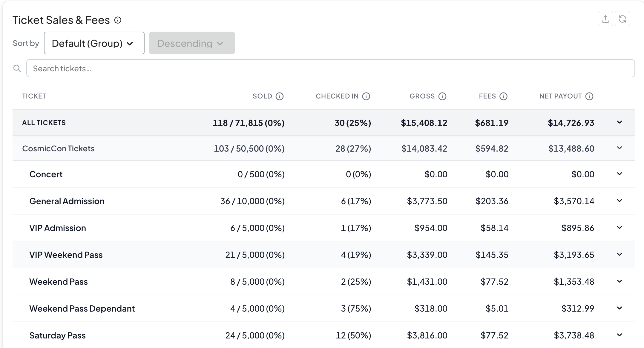Click the Net Payout info icon

pos(589,96)
